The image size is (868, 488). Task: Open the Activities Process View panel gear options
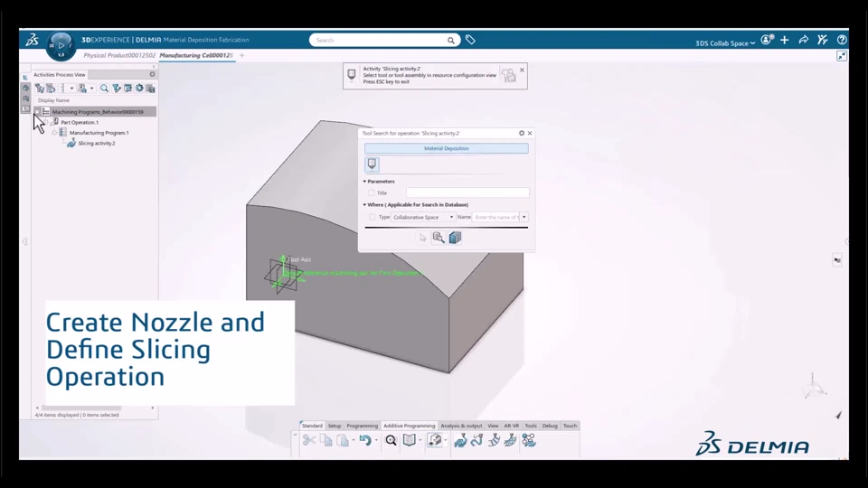(x=152, y=74)
